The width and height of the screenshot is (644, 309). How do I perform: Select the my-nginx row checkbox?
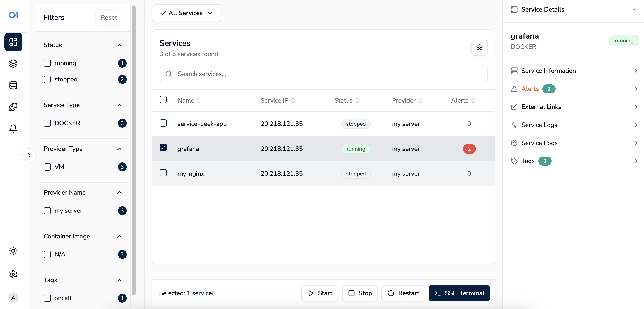(163, 173)
